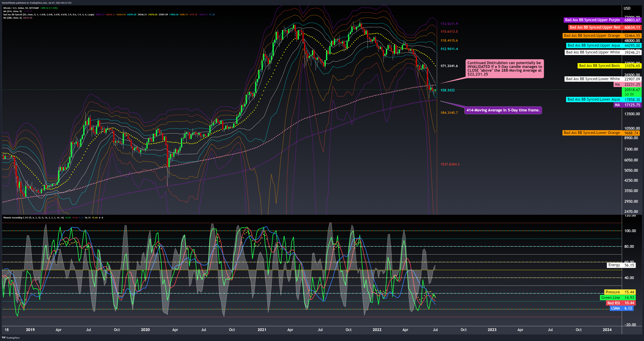644x341 pixels.
Task: Click the Upper Aqua 44295.00 price label
Action: click(x=604, y=45)
